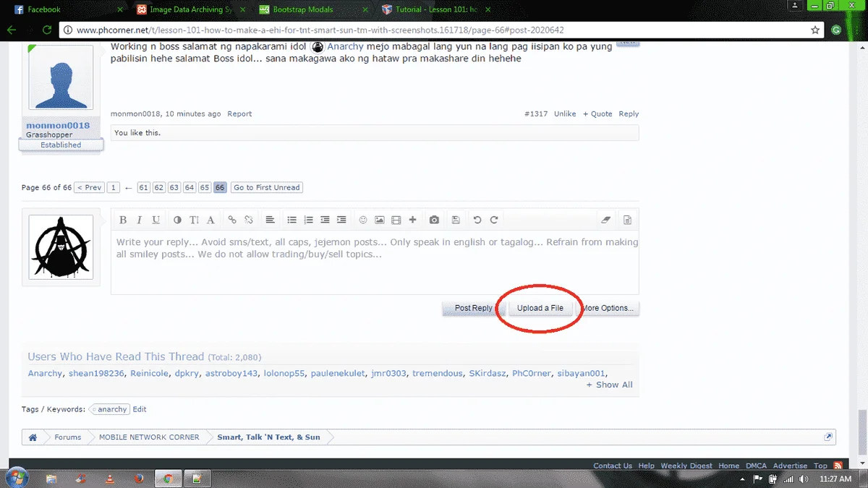Open Smart, Talk 'N Text, & Sun breadcrumb

[x=268, y=437]
